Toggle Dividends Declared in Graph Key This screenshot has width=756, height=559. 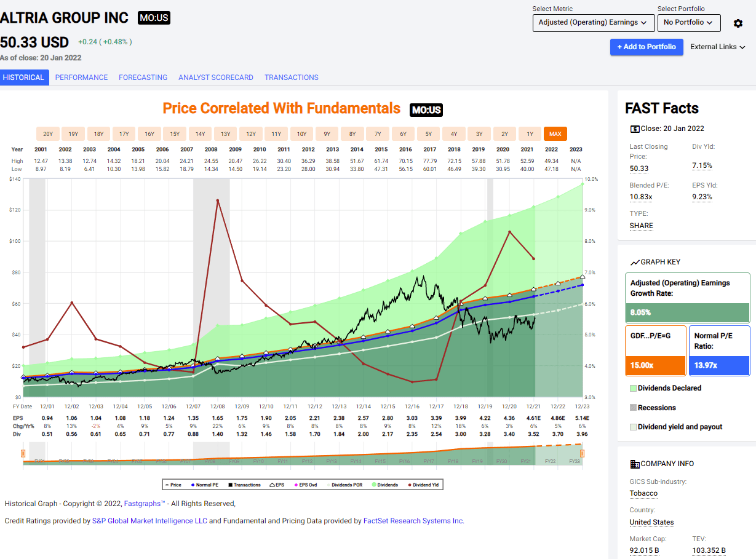[666, 388]
